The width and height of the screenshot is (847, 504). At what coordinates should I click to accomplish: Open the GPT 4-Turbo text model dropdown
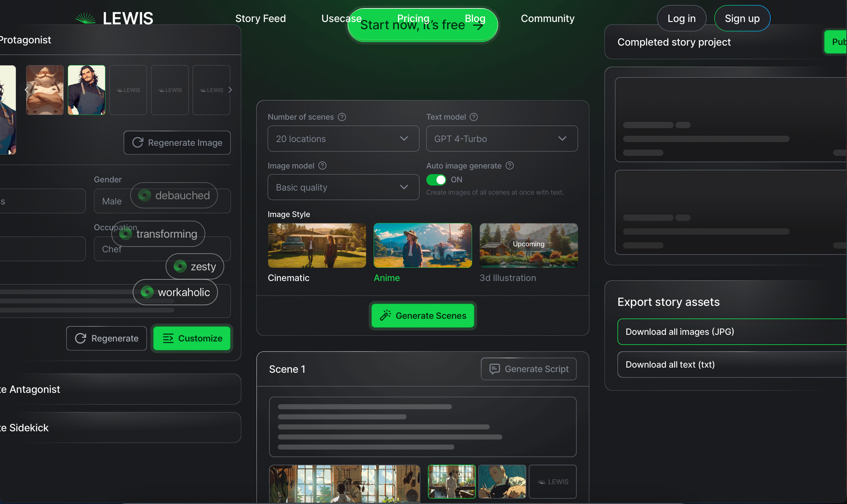(501, 139)
